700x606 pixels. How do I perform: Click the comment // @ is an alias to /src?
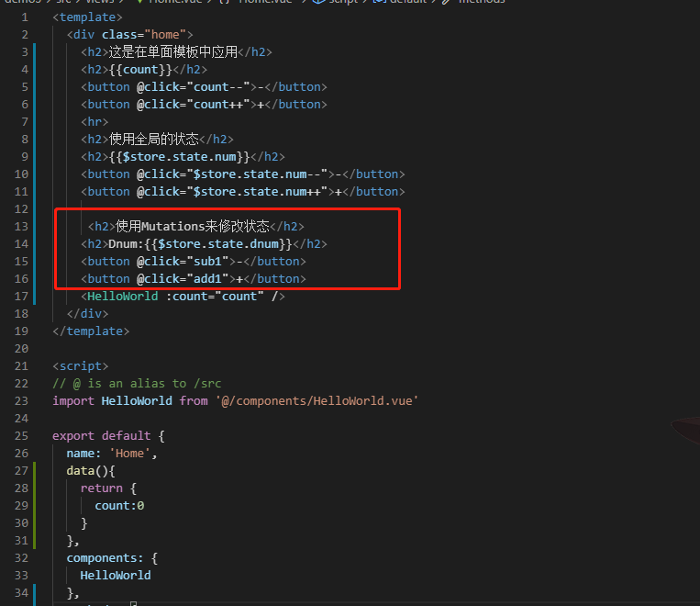137,384
